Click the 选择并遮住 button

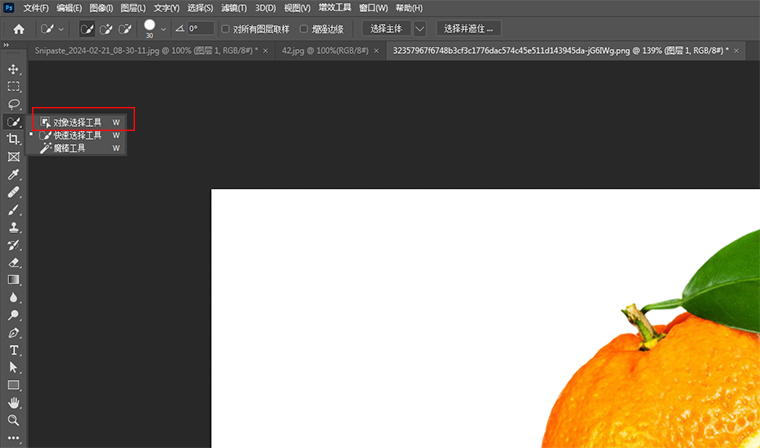468,29
